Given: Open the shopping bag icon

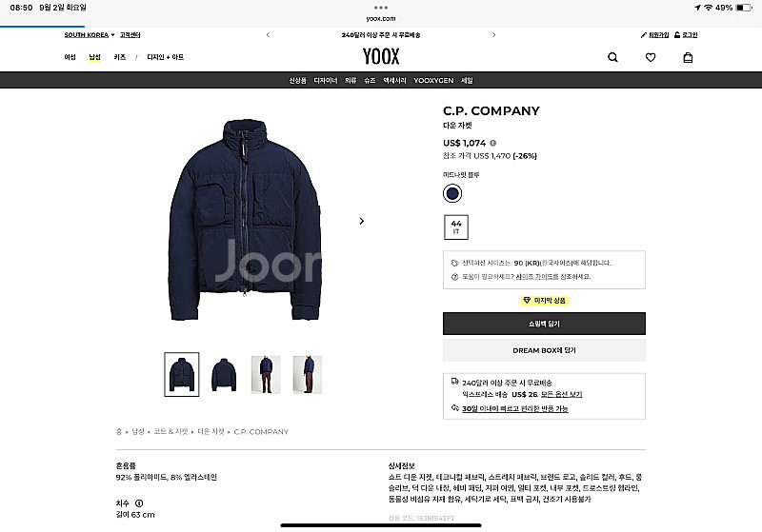Looking at the screenshot, I should [688, 57].
